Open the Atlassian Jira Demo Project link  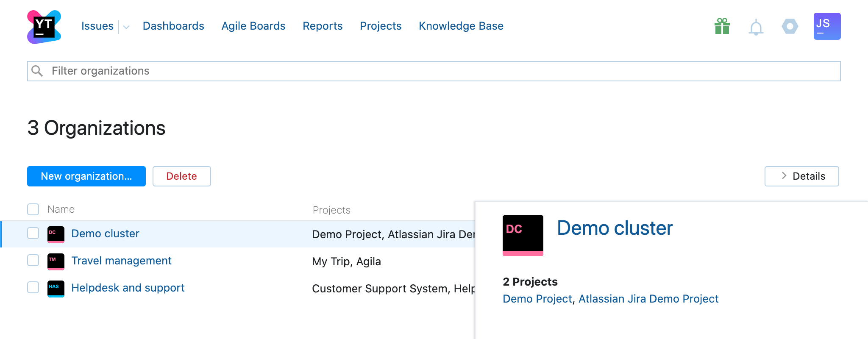coord(648,299)
